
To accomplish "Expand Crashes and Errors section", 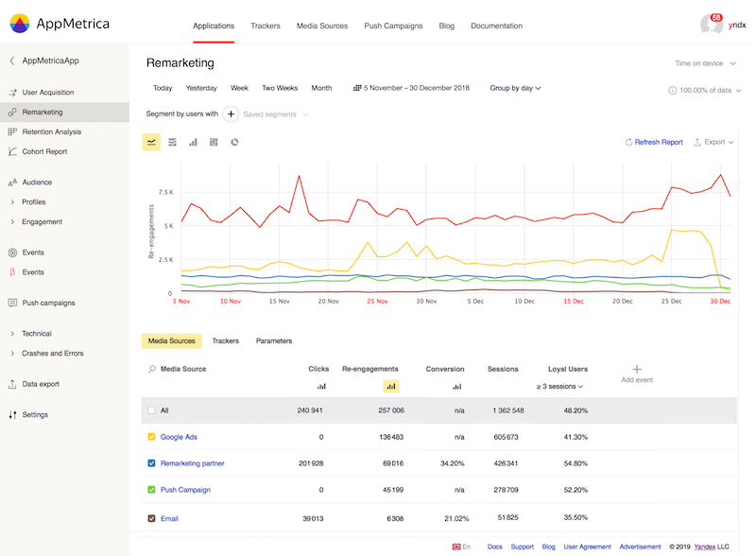I will click(46, 354).
